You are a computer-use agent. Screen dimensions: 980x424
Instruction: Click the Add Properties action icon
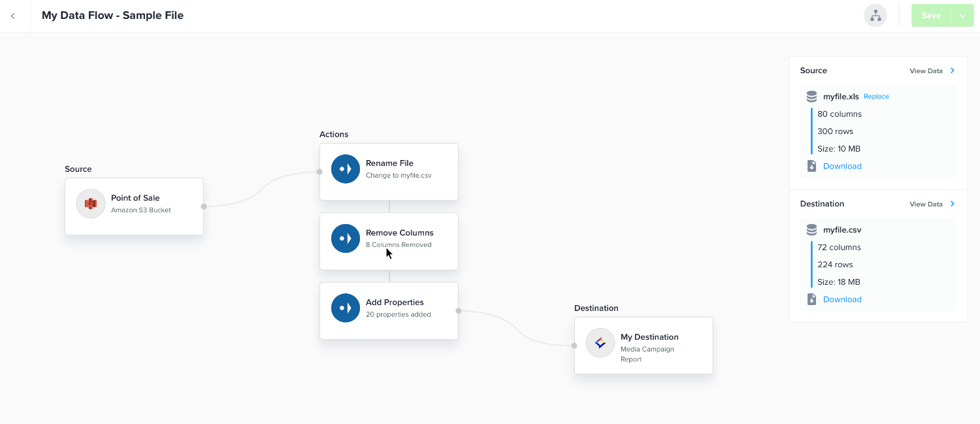pyautogui.click(x=346, y=308)
